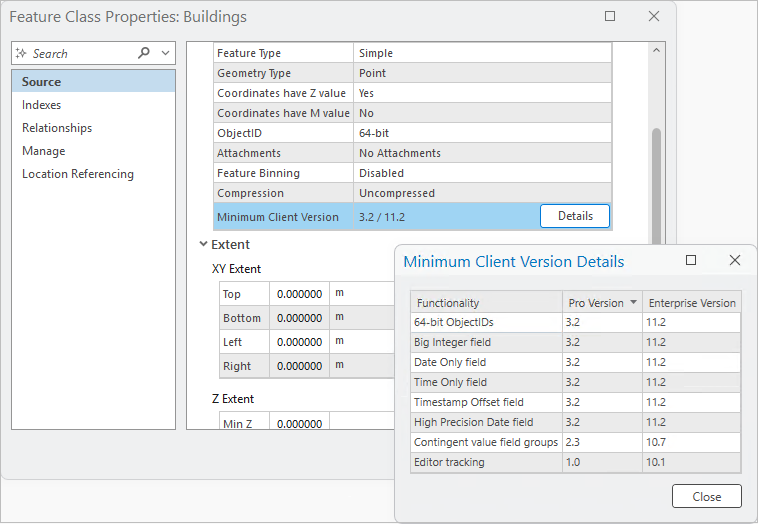Click the Point geometry value
The width and height of the screenshot is (758, 524).
[372, 73]
